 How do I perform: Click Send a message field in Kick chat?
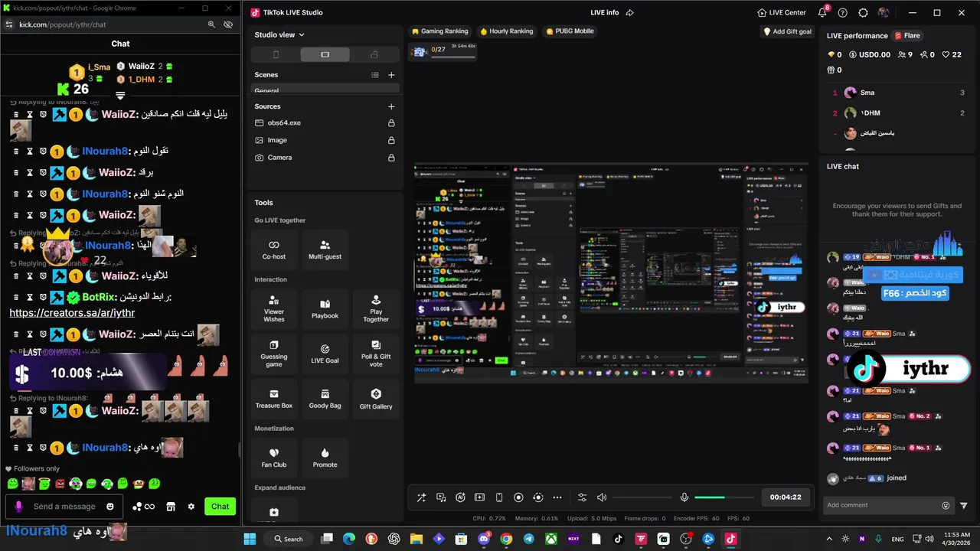[64, 507]
